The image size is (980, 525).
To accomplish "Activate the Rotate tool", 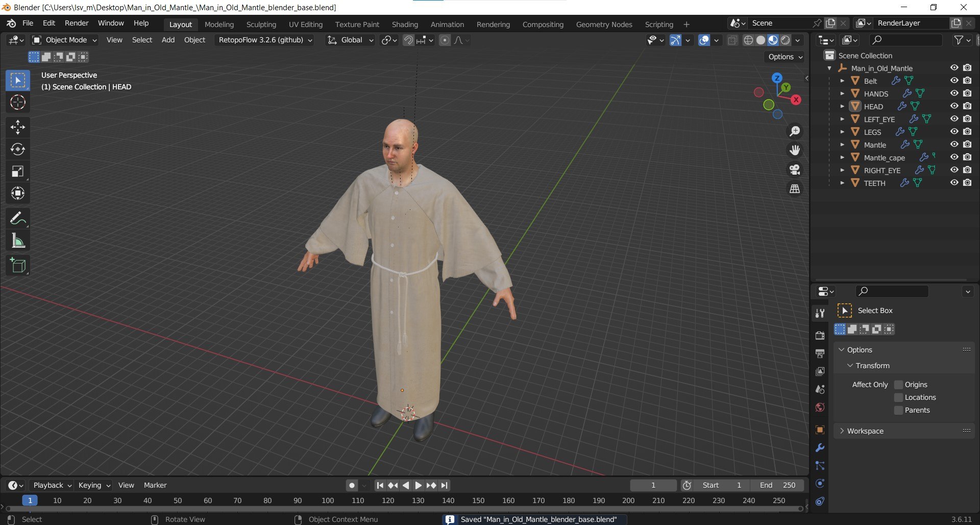I will pyautogui.click(x=18, y=149).
